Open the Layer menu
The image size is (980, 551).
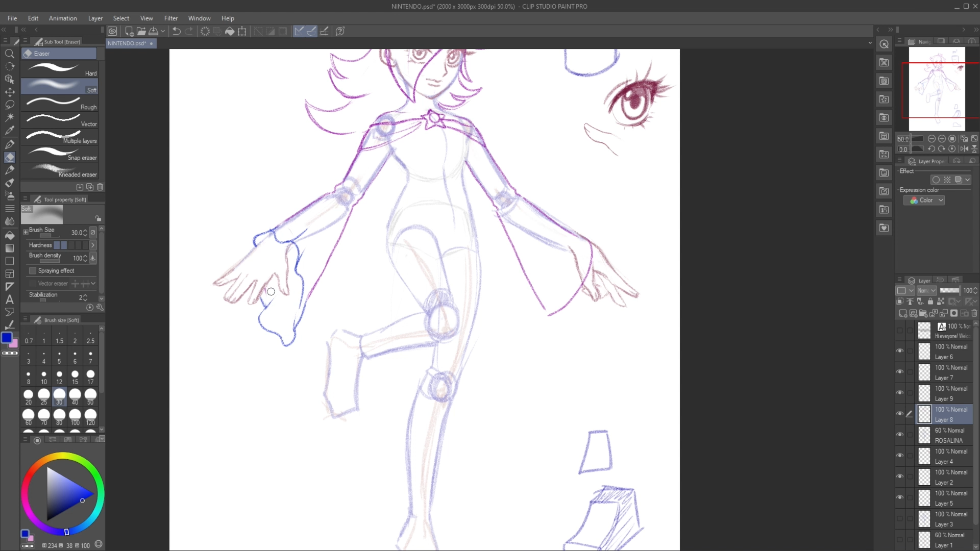95,18
